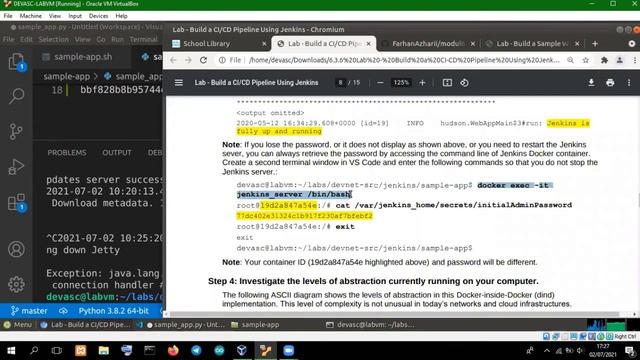This screenshot has height=360, width=640.
Task: Download the PDF document
Action: click(591, 82)
